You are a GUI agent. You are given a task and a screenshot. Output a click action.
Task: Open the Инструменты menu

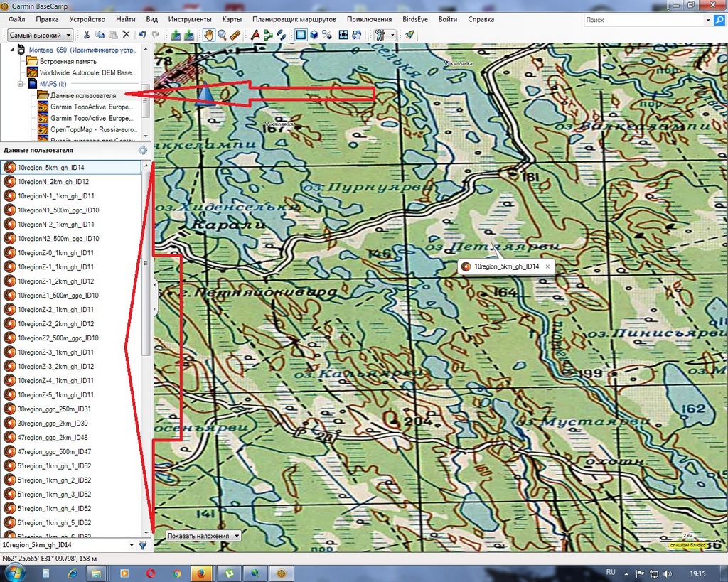click(x=190, y=19)
